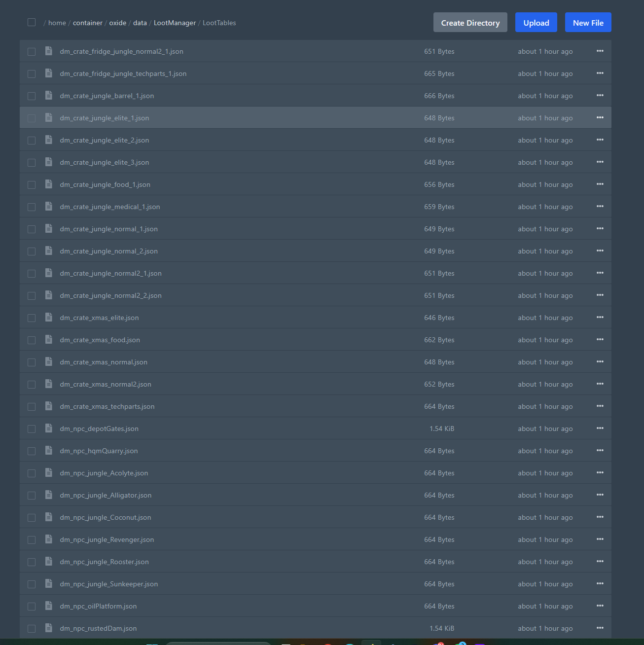Viewport: 644px width, 645px height.
Task: Select checkbox for dm_npc_hqmQuarry.json
Action: click(x=32, y=451)
